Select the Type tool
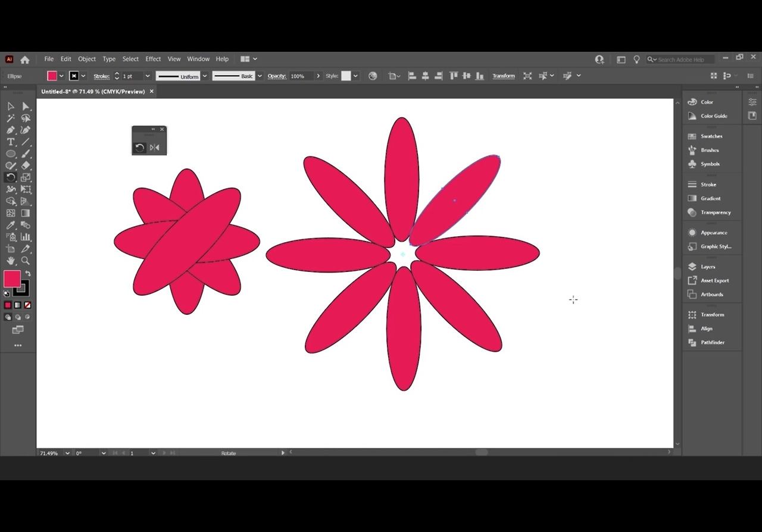This screenshot has width=762, height=532. click(x=11, y=142)
